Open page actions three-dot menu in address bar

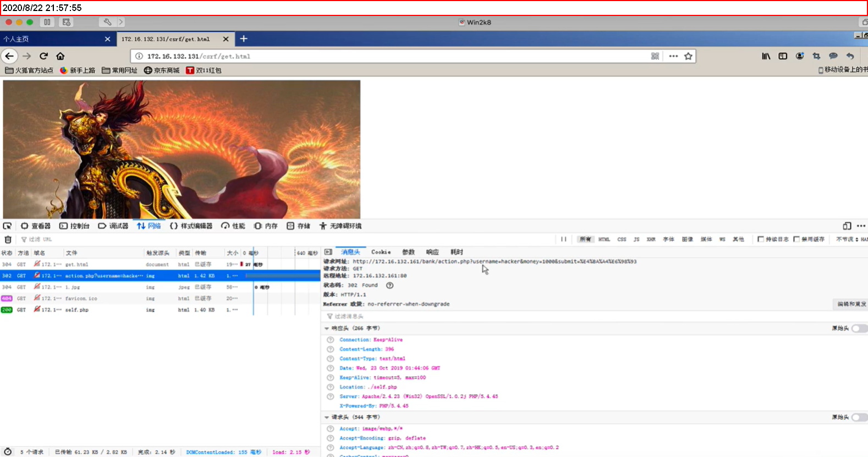tap(673, 56)
